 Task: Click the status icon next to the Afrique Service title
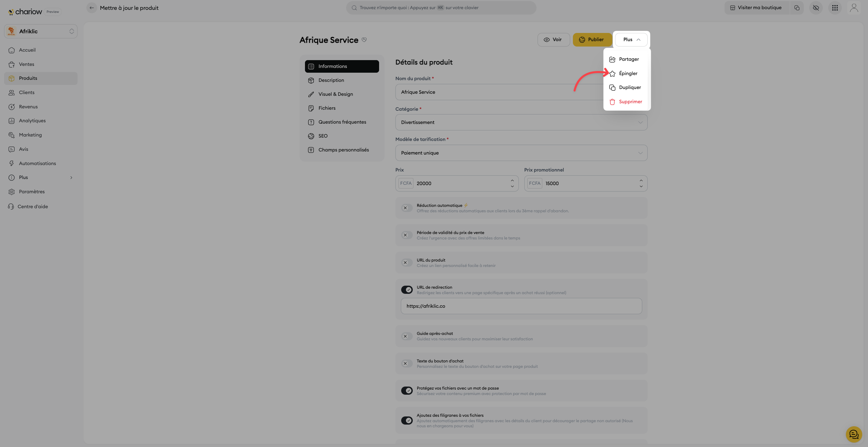click(x=364, y=40)
